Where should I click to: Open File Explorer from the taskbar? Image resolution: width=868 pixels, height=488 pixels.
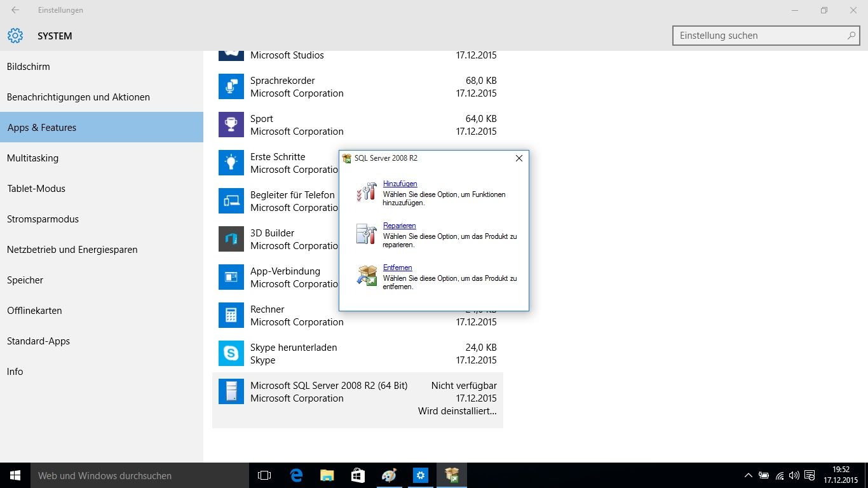pyautogui.click(x=327, y=475)
